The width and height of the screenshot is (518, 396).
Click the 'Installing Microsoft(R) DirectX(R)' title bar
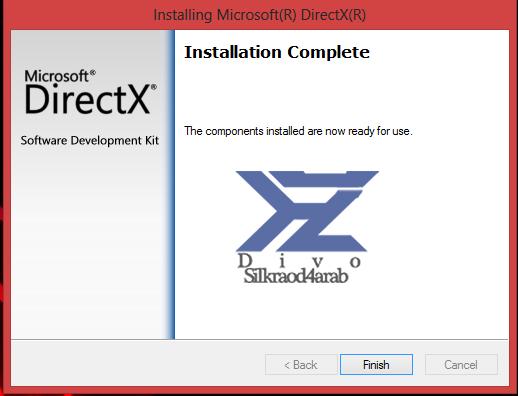259,15
